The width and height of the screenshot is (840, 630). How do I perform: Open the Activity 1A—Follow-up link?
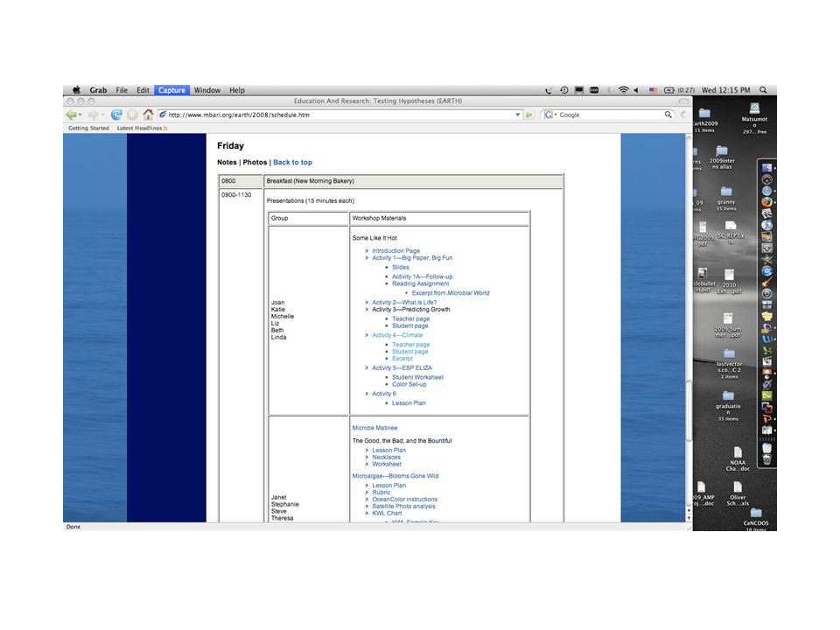tap(422, 276)
